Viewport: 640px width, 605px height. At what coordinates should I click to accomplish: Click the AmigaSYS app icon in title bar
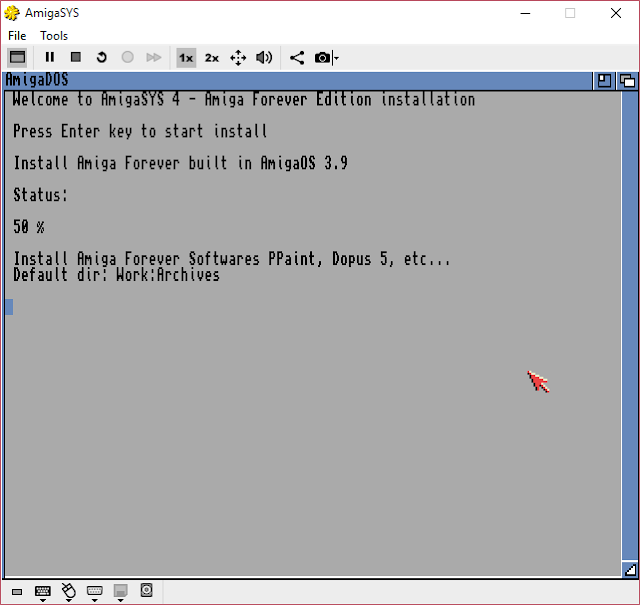(12, 13)
